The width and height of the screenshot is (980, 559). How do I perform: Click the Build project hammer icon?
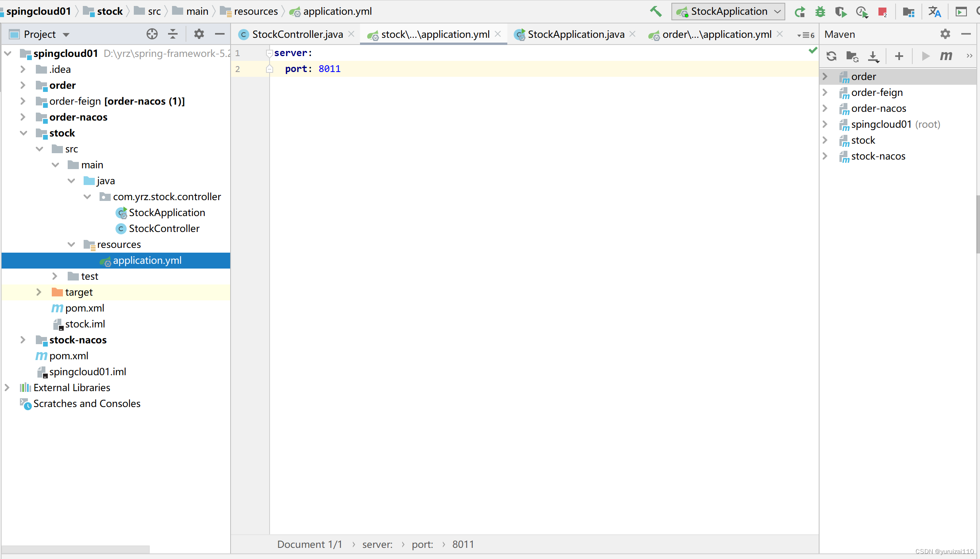[655, 12]
